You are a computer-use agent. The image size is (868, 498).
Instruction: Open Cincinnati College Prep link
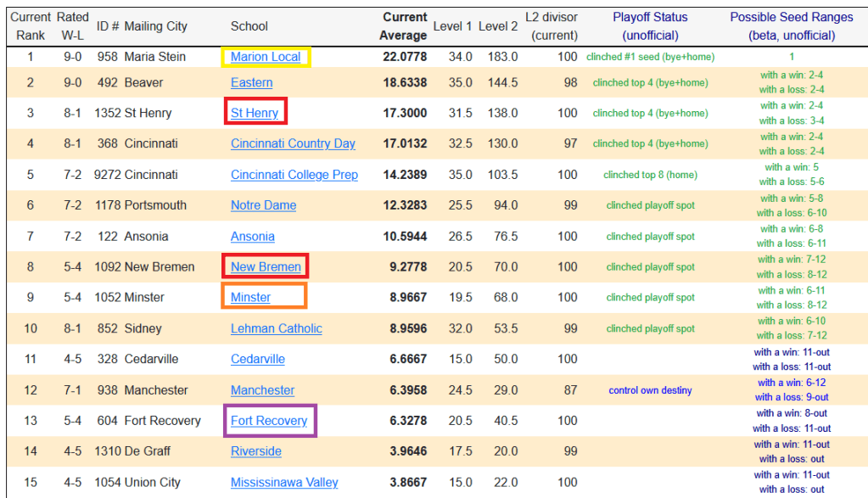pos(294,175)
